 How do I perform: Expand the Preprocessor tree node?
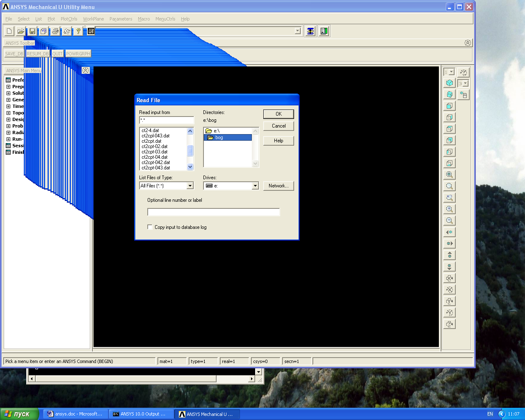point(8,87)
